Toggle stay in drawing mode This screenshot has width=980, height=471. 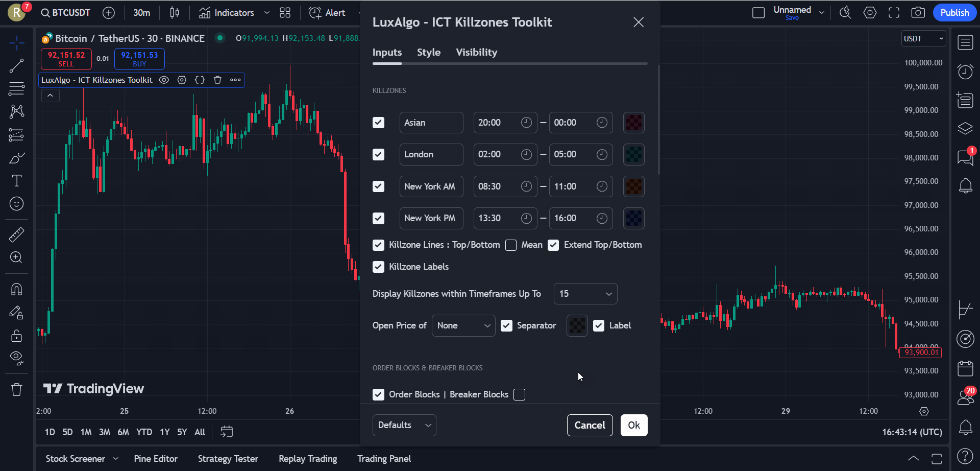(17, 312)
